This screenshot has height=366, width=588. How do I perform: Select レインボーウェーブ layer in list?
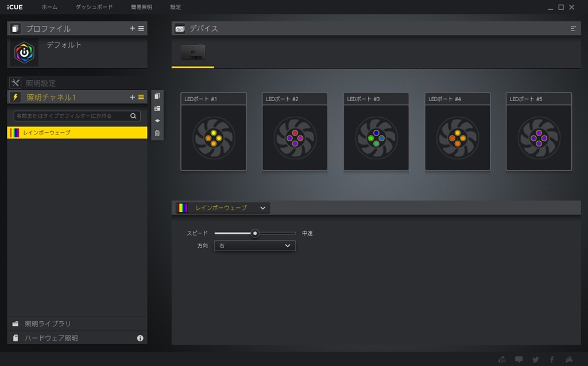78,133
